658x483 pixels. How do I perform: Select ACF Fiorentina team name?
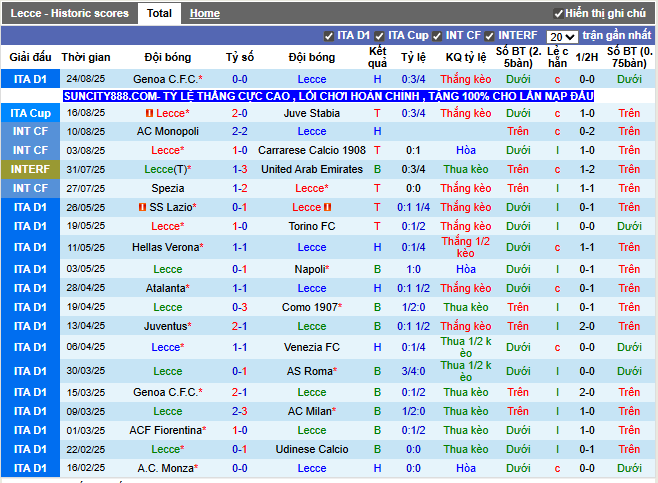click(165, 430)
